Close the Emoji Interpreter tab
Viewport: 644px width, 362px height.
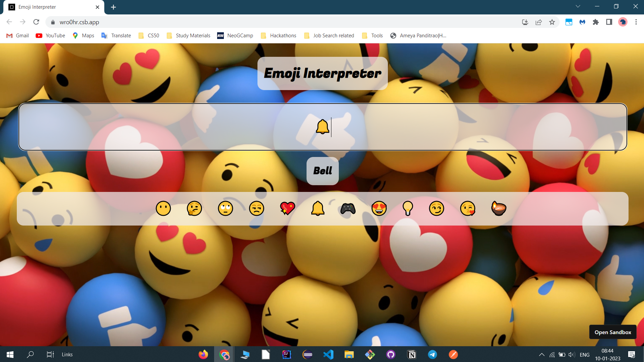tap(97, 7)
